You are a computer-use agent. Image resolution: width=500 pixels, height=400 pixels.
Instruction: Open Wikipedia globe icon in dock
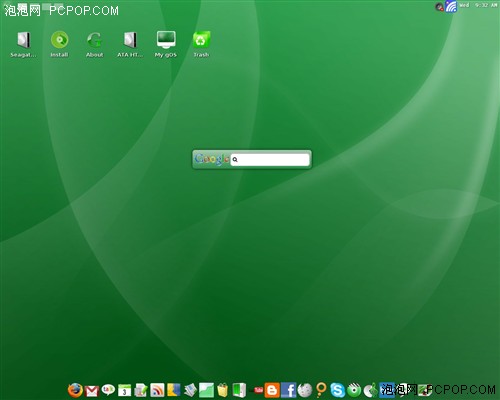point(305,390)
